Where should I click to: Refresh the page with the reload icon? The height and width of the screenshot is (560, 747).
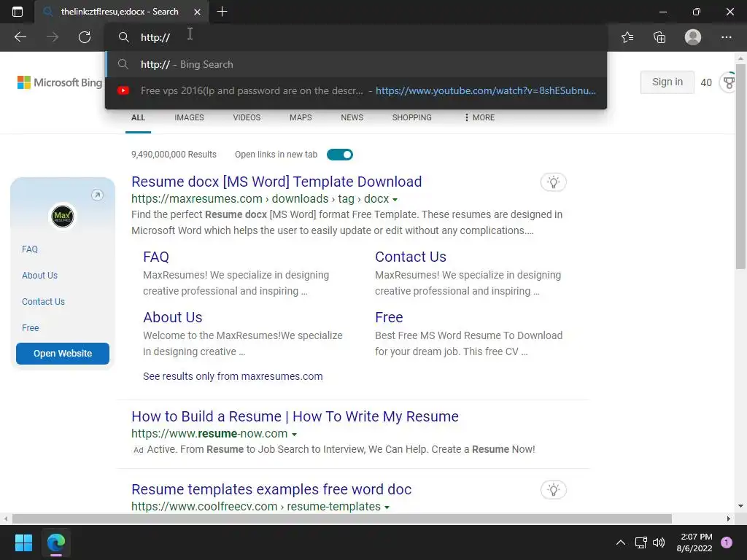pyautogui.click(x=85, y=37)
